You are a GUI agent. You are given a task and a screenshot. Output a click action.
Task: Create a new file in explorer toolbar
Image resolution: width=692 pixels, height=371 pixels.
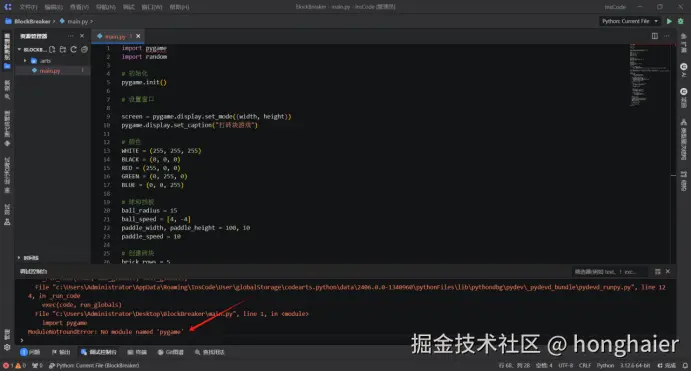pos(52,49)
